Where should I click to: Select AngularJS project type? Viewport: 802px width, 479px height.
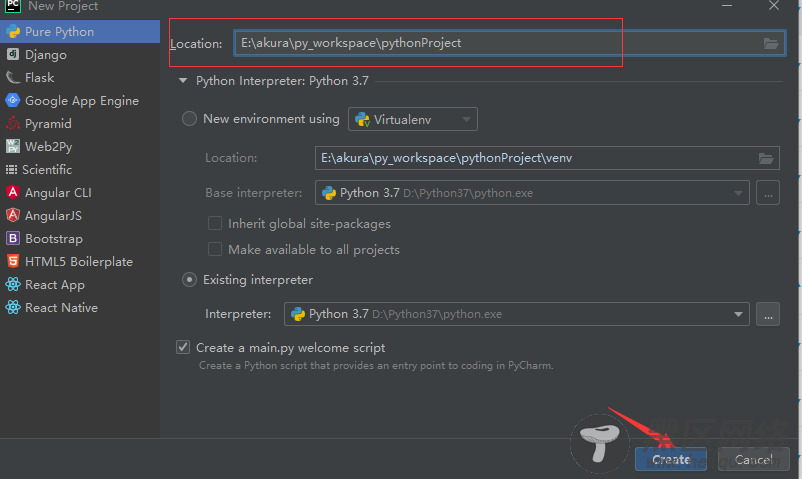tap(80, 215)
